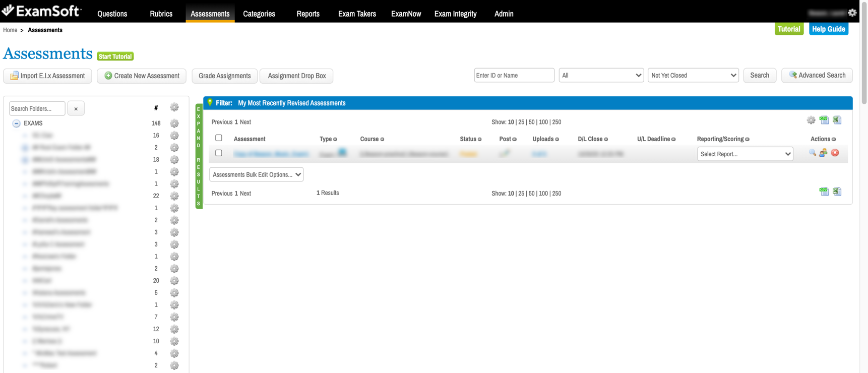
Task: Click the Enter ID or Name field
Action: [x=514, y=75]
